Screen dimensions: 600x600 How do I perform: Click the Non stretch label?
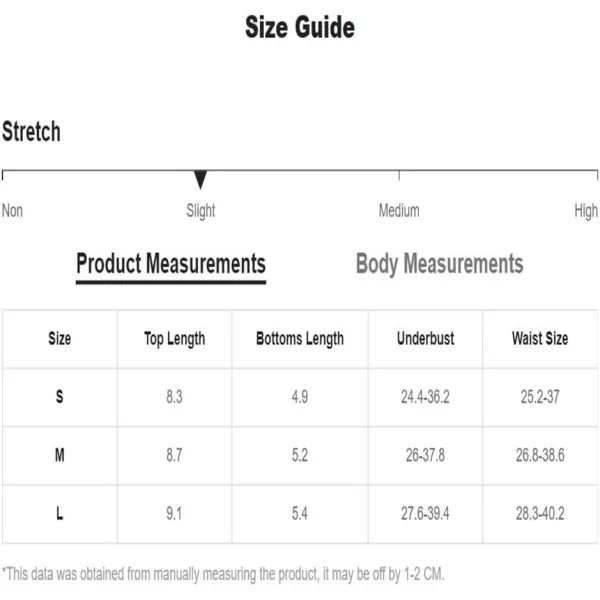[12, 211]
